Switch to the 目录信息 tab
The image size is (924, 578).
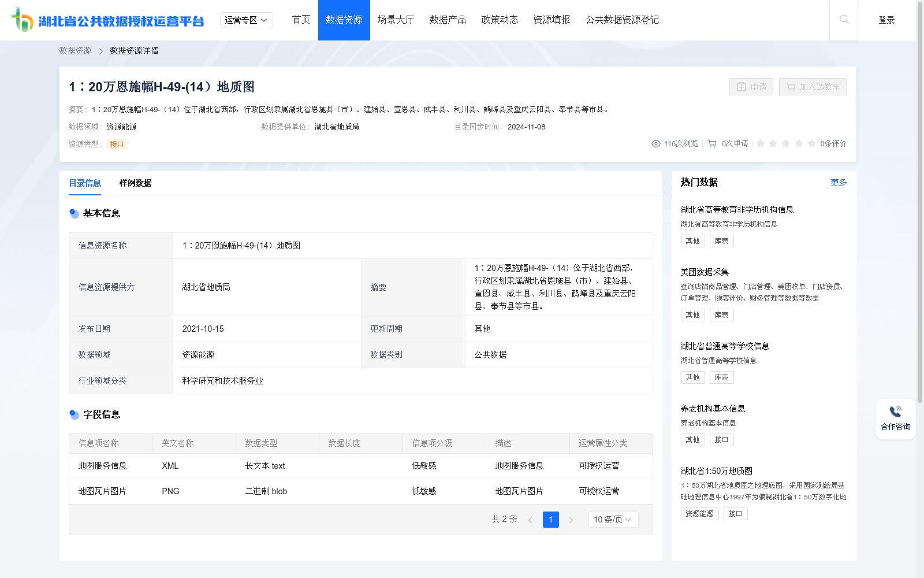85,183
